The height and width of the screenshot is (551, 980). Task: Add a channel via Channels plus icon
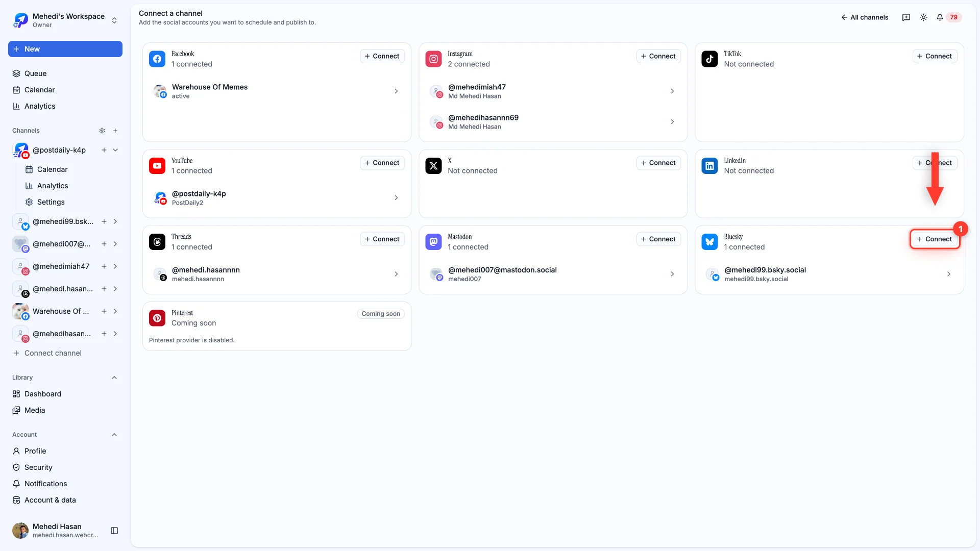click(x=115, y=131)
